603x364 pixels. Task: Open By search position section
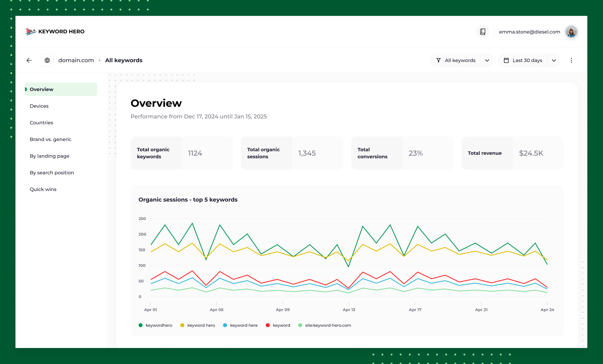[x=52, y=173]
